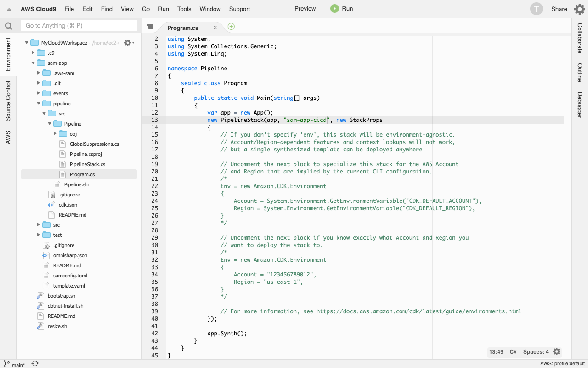Open the Tools menu
This screenshot has height=368, width=588.
coord(184,9)
